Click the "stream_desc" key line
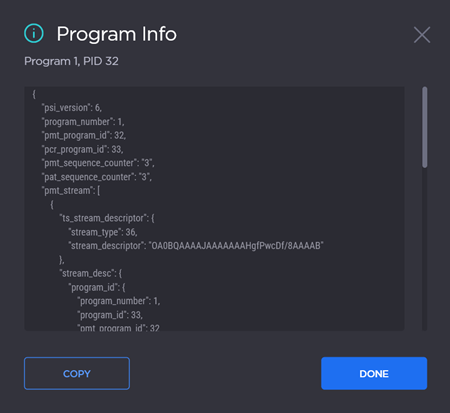 coord(91,273)
